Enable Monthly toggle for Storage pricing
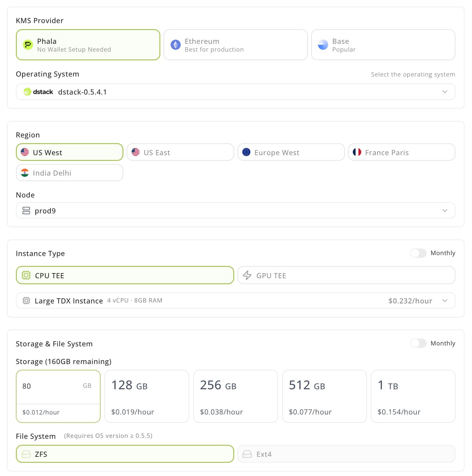 click(418, 343)
